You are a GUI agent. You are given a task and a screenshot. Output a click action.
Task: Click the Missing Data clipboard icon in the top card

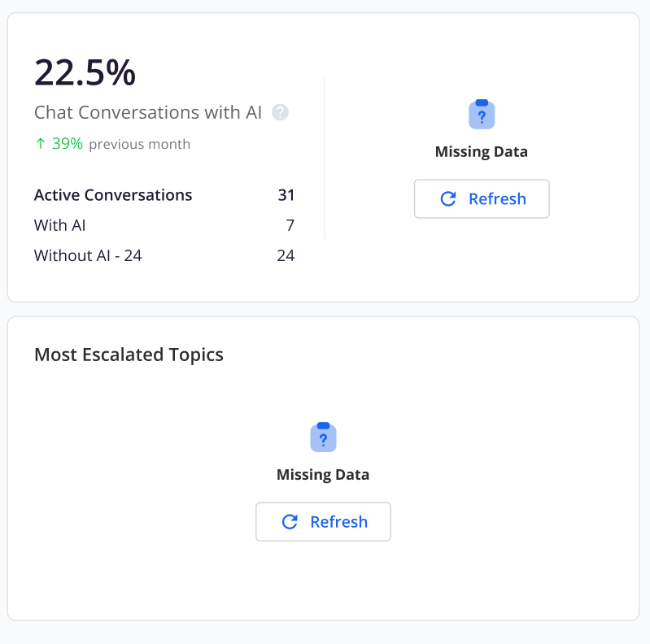coord(482,115)
